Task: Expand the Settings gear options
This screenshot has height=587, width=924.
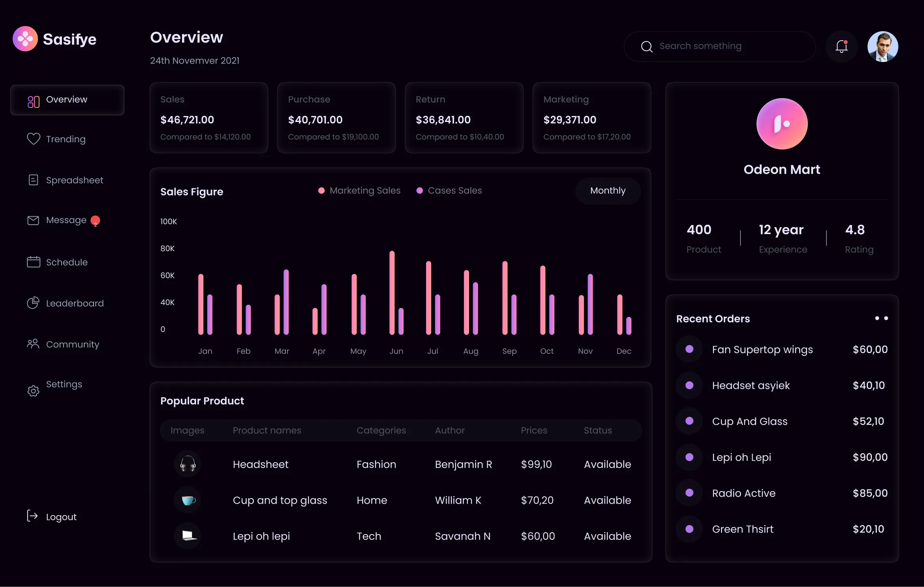Action: (x=33, y=391)
